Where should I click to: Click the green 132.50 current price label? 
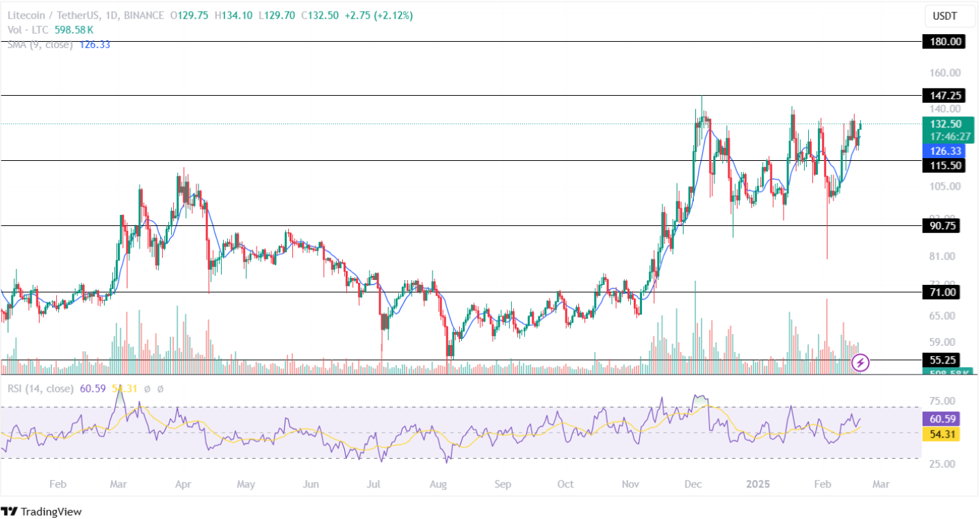tap(944, 124)
